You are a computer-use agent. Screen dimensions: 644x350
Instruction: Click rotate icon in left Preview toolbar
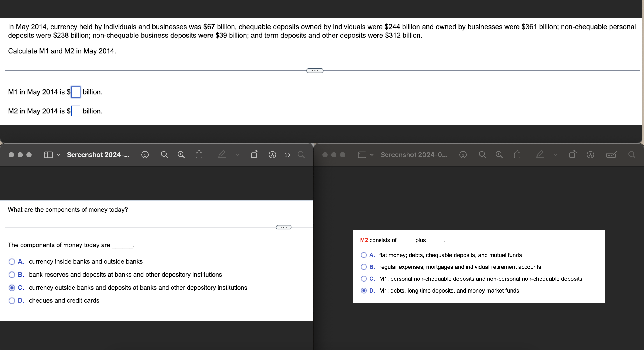[255, 154]
